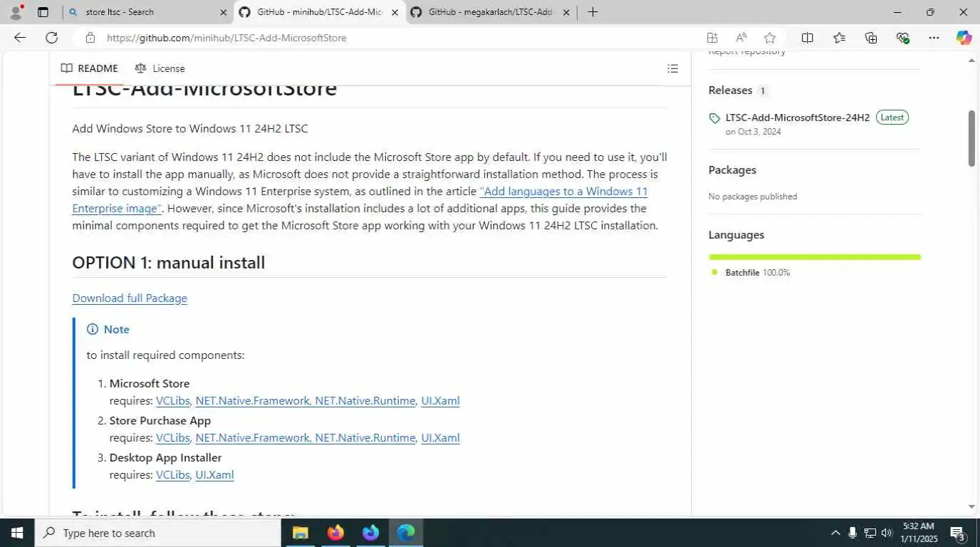The width and height of the screenshot is (980, 547).
Task: Open the notification center icon
Action: coord(957,533)
